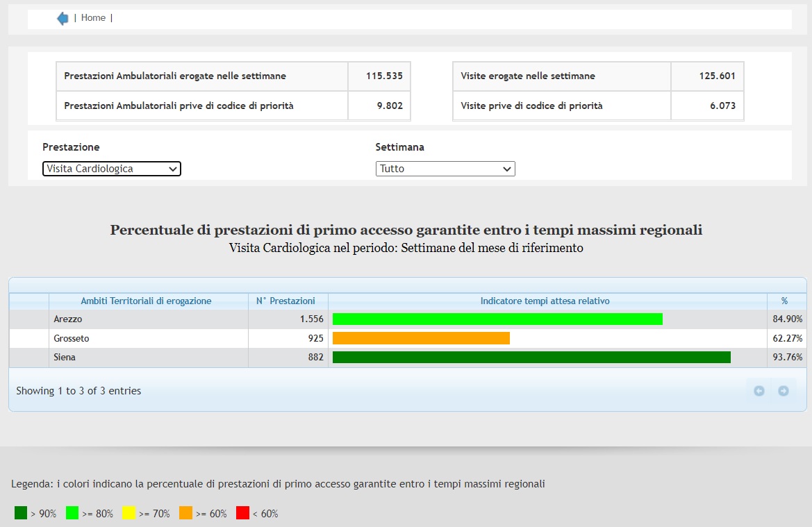
Task: Sort by N° Prestazioni column header
Action: [285, 301]
